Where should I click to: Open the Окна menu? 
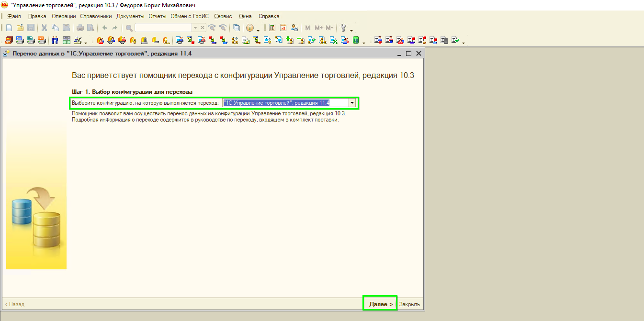[x=245, y=16]
